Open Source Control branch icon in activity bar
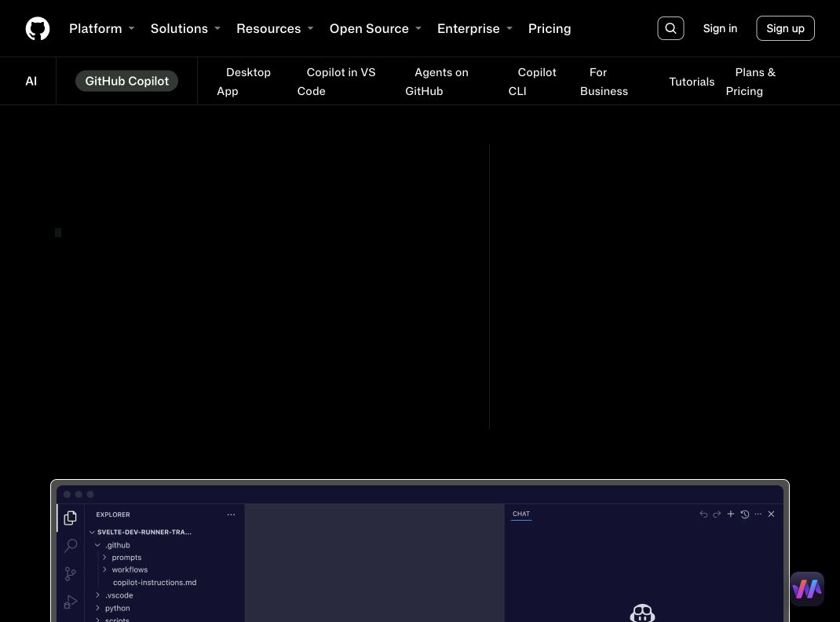Image resolution: width=840 pixels, height=622 pixels. [70, 574]
